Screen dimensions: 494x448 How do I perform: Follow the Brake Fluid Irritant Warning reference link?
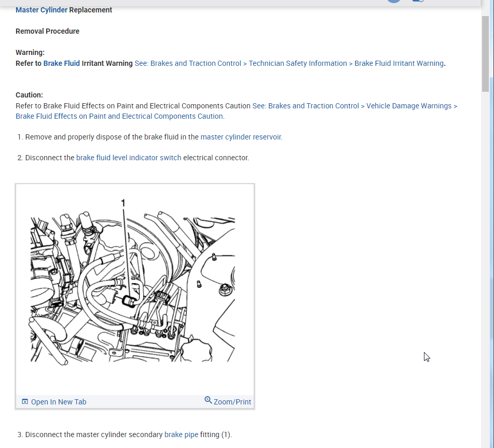click(x=289, y=63)
